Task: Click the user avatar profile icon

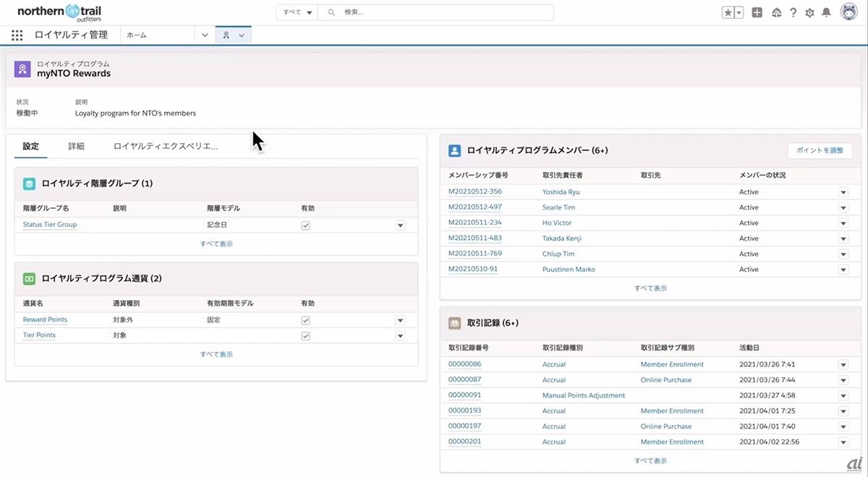Action: pos(848,12)
